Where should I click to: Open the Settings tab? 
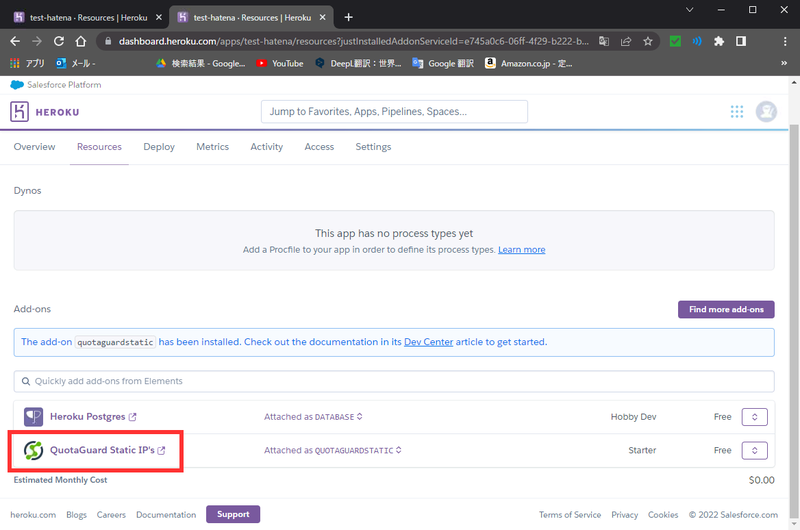pos(373,147)
